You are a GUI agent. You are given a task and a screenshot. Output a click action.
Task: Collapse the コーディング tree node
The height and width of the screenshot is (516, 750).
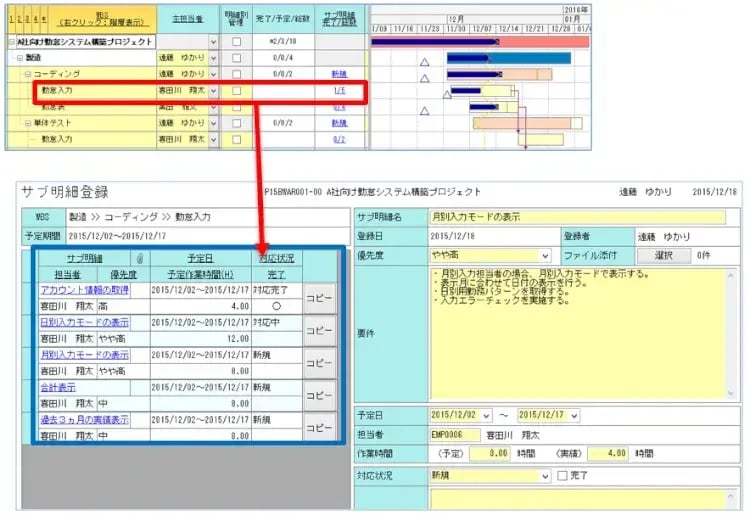pos(28,75)
